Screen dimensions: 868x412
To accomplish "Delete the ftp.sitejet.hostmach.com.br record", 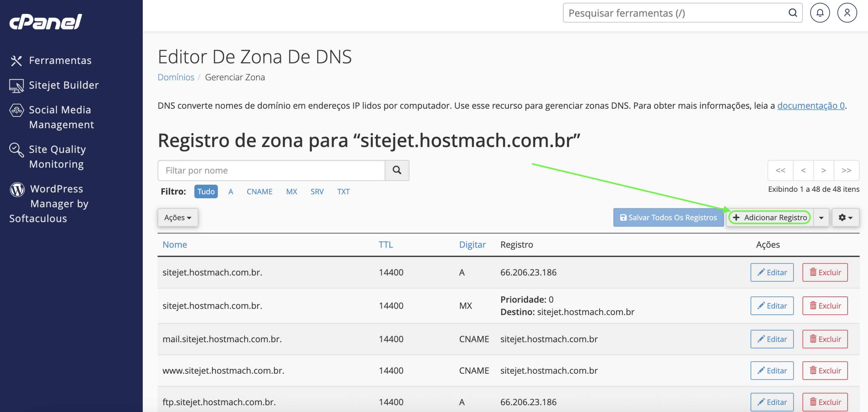I will point(825,402).
